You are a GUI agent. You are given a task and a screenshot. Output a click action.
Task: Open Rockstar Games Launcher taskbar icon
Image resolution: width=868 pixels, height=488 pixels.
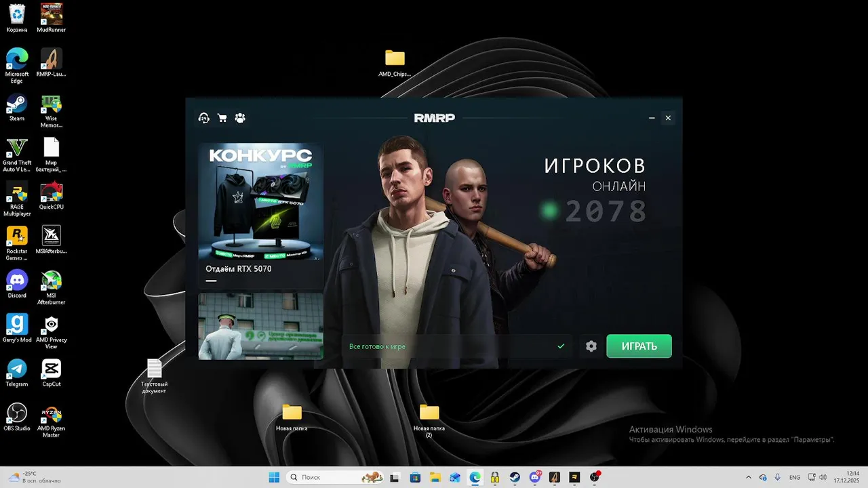pyautogui.click(x=574, y=477)
